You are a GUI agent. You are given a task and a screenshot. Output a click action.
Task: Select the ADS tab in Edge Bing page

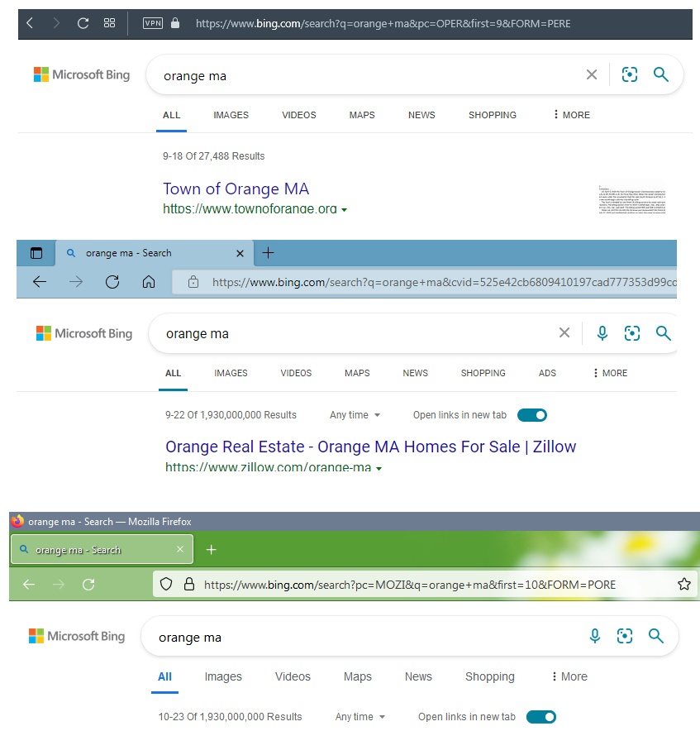[x=547, y=373]
